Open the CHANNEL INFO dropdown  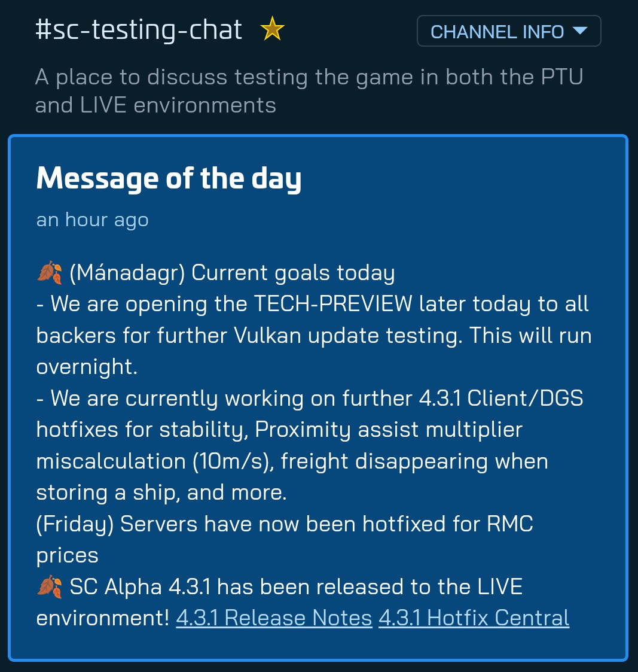(509, 31)
